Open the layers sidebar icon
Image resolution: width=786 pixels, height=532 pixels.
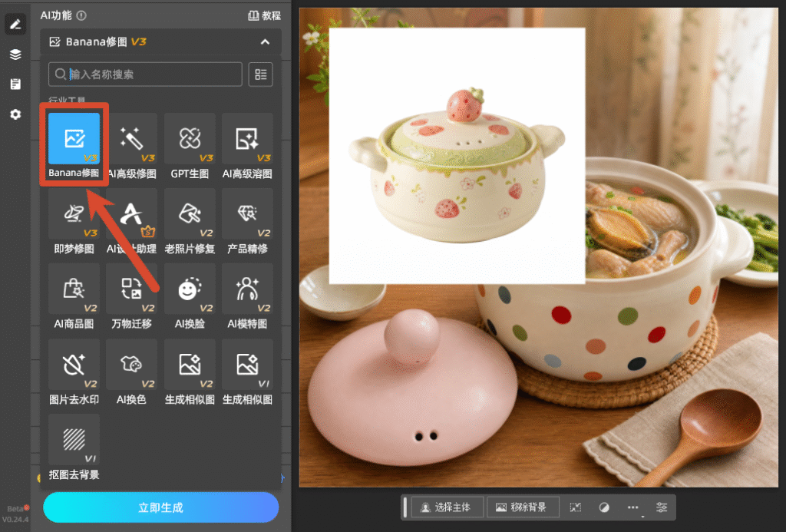click(x=15, y=55)
